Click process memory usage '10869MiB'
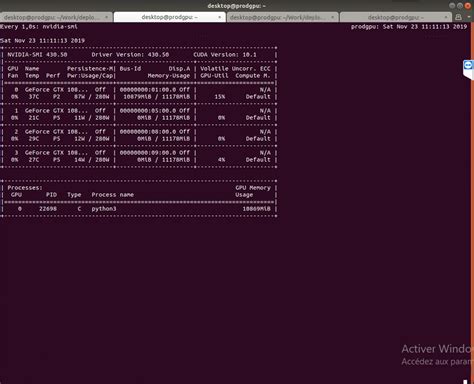This screenshot has width=474, height=384. tap(256, 209)
